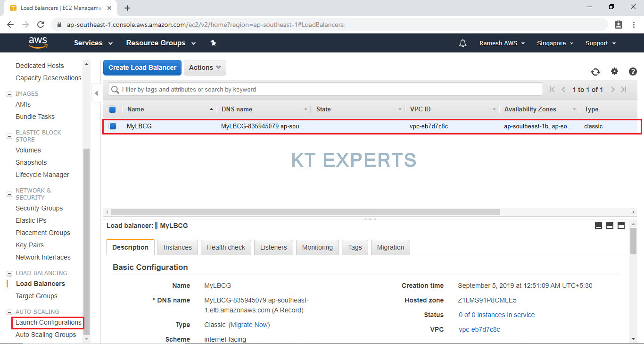The height and width of the screenshot is (344, 644).
Task: Open the Singapore region selector
Action: 555,43
